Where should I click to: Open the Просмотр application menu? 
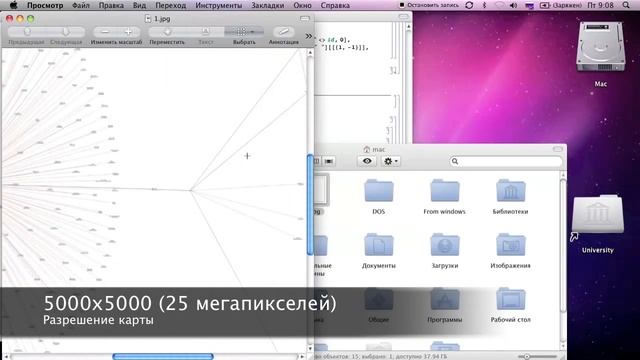click(45, 5)
